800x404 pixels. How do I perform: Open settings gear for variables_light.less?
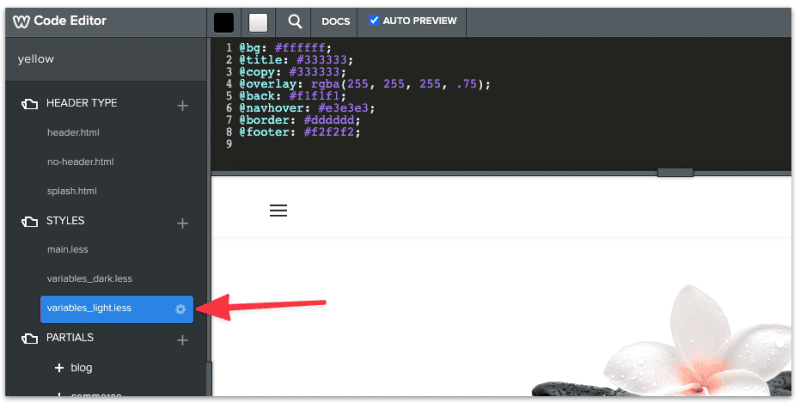pos(180,309)
